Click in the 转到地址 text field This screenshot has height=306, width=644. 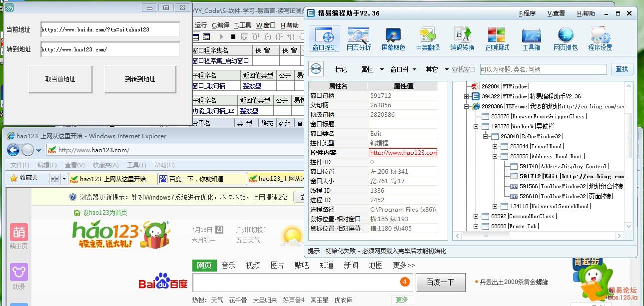(110, 49)
